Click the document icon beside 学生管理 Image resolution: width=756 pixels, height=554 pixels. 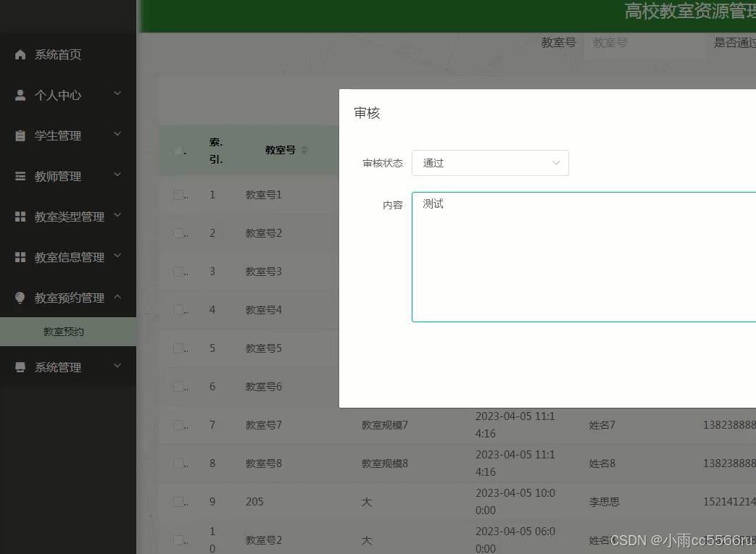tap(20, 135)
